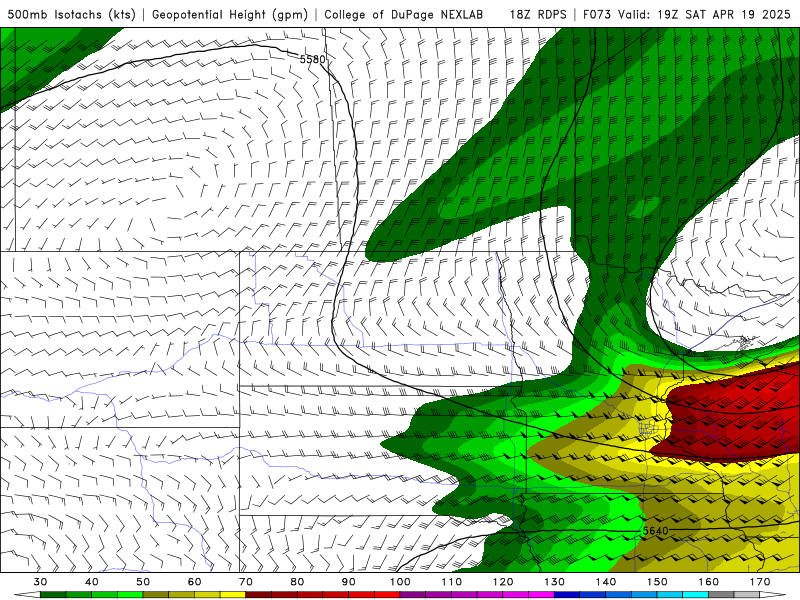Click the dark red legend swatch at 70
This screenshot has height=600, width=800.
259,595
